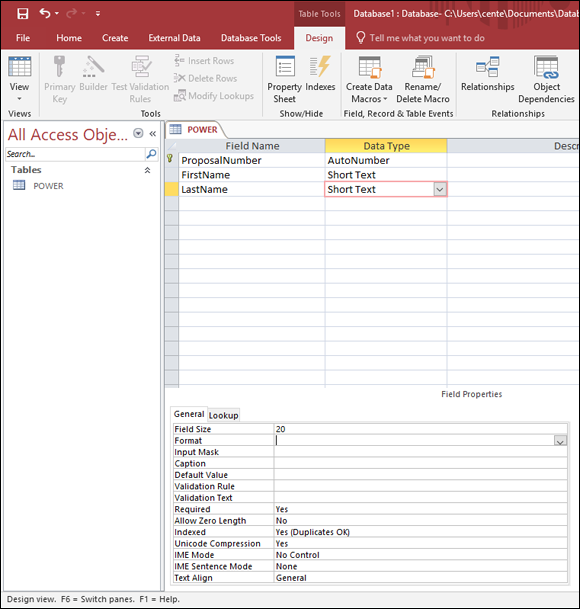Click the ProposalNumber field name cell
The image size is (580, 609).
tap(252, 160)
